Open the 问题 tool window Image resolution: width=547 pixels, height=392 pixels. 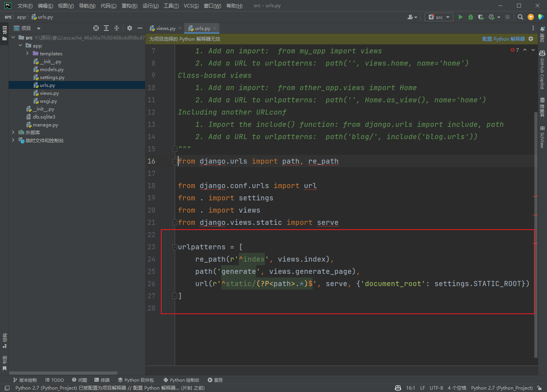[79, 380]
